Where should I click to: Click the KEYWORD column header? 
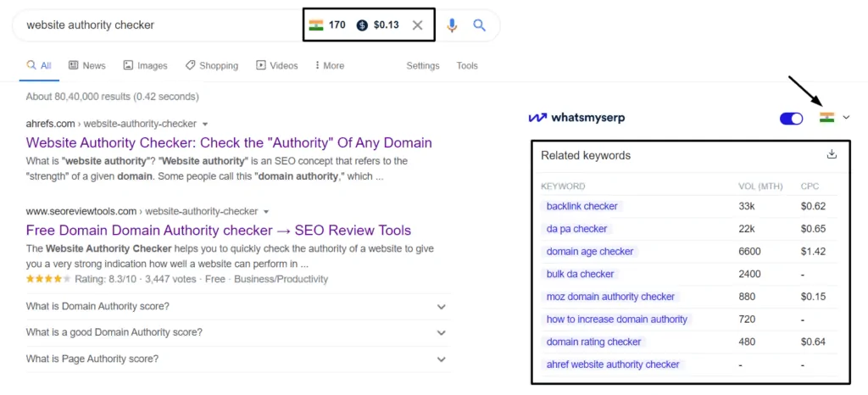tap(563, 186)
